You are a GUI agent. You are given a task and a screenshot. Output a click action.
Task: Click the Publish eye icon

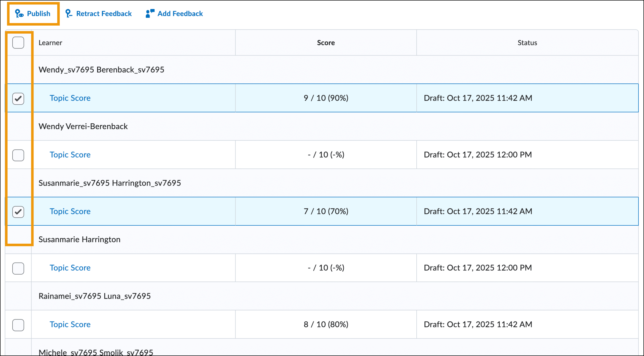click(x=19, y=14)
